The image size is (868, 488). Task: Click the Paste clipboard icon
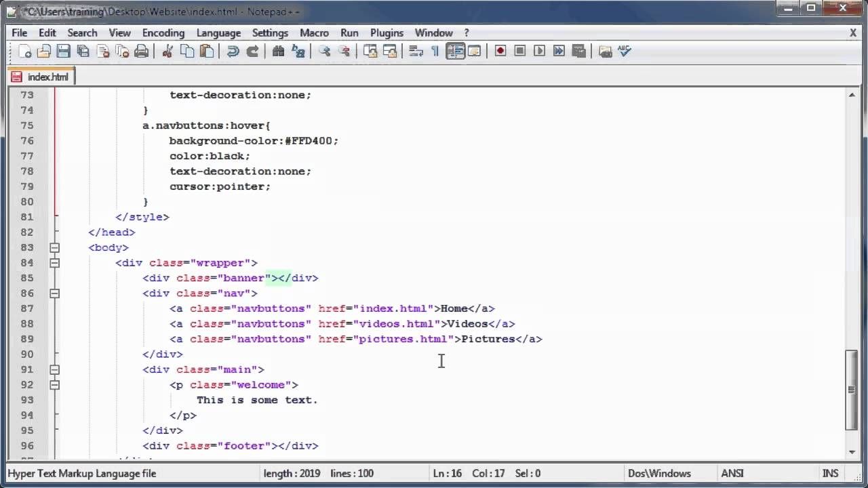click(x=207, y=52)
